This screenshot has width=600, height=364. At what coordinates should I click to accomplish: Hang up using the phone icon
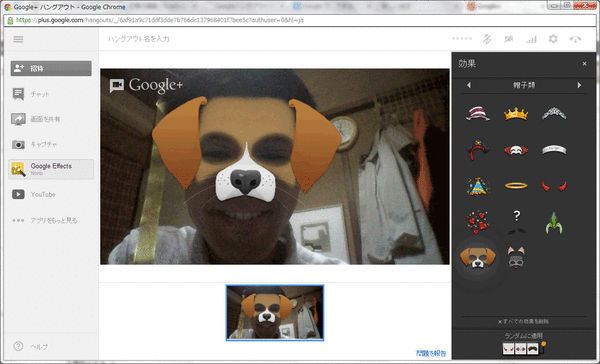pyautogui.click(x=575, y=39)
